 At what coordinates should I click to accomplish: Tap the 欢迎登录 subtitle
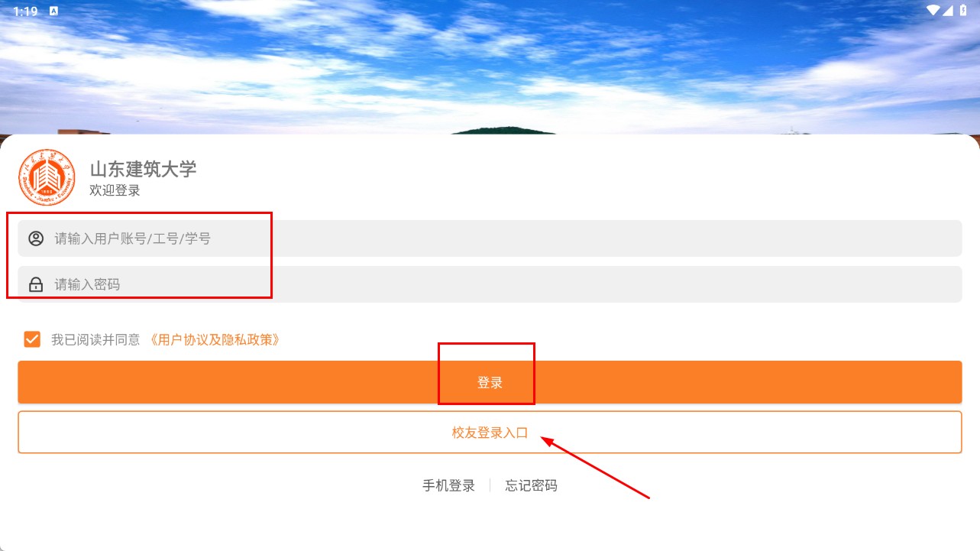click(x=115, y=191)
